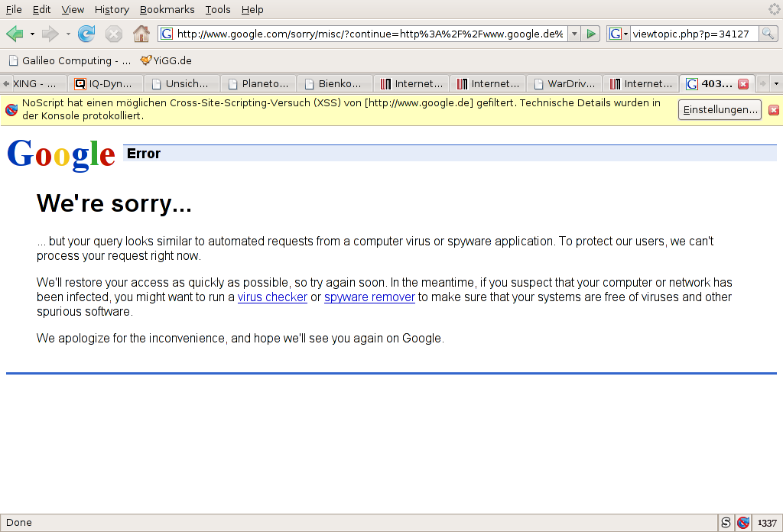Reload the page with the Refresh icon
Viewport: 783px width, 532px height.
pyautogui.click(x=86, y=34)
